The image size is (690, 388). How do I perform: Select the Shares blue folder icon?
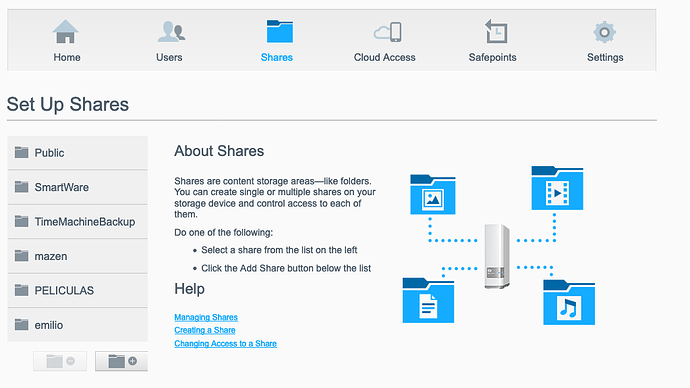click(x=280, y=31)
